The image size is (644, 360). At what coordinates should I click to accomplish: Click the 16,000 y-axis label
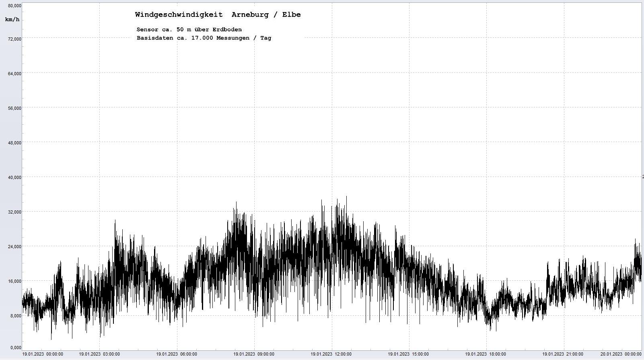point(14,281)
